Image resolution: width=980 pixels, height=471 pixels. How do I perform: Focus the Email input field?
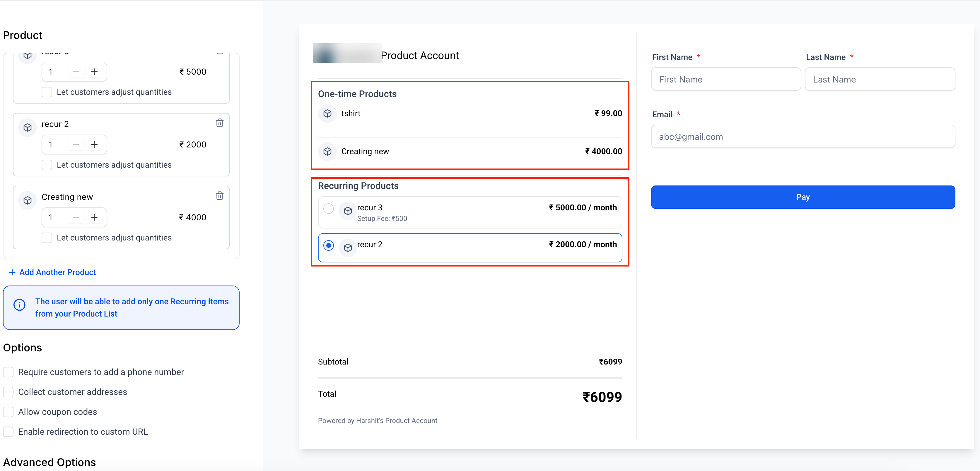(x=803, y=136)
